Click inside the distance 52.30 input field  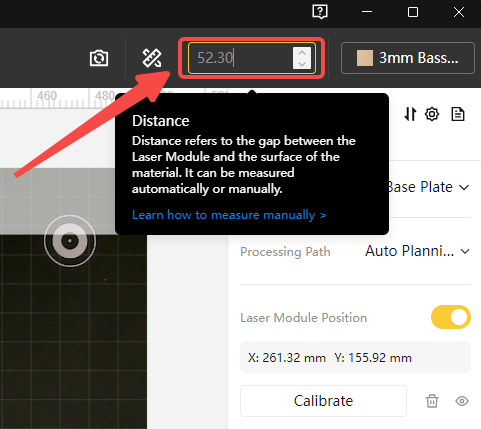(x=241, y=58)
